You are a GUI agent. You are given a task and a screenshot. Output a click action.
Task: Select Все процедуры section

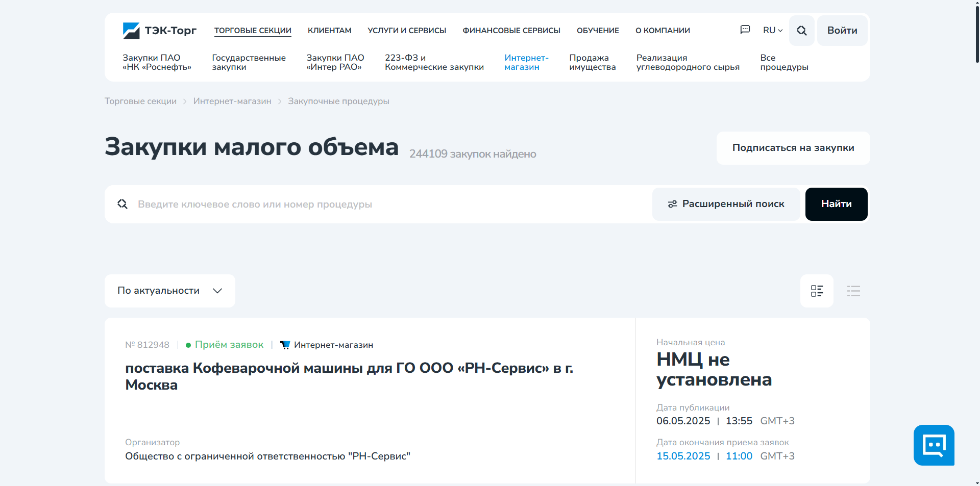[784, 62]
